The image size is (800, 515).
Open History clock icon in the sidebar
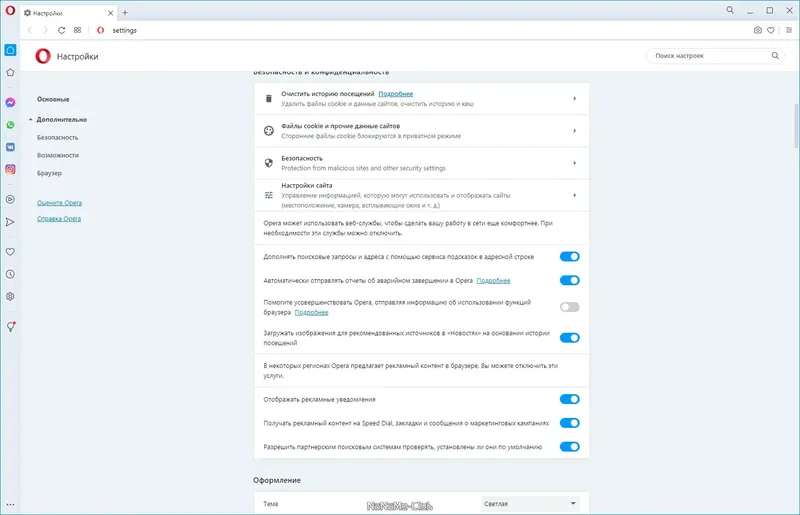pyautogui.click(x=10, y=274)
